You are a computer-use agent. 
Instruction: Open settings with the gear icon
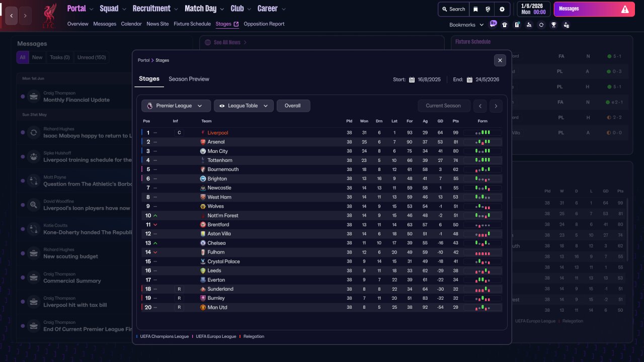pyautogui.click(x=502, y=9)
